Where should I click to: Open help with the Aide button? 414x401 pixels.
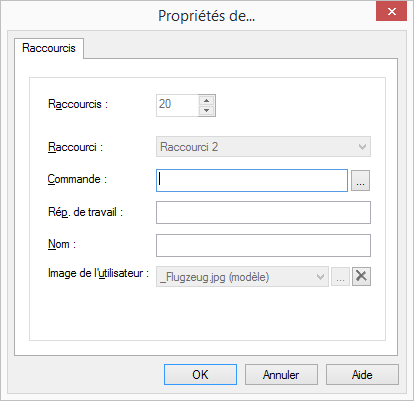[x=362, y=374]
